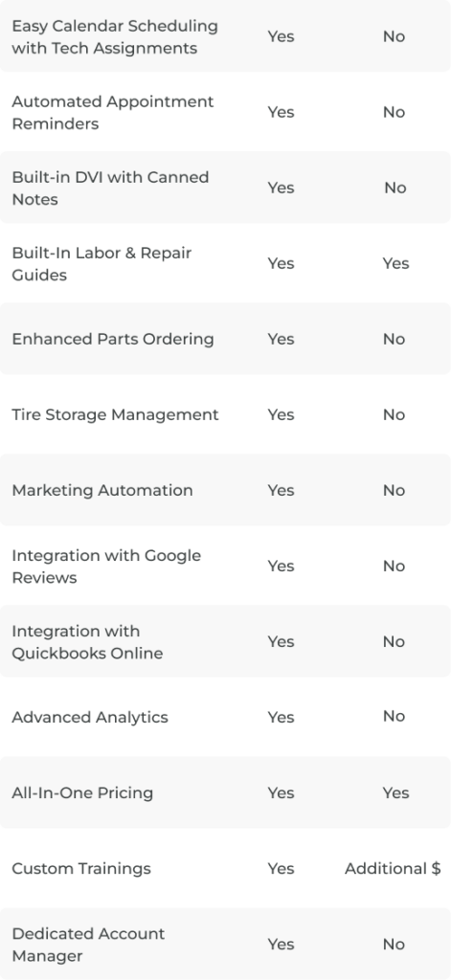The image size is (451, 980).
Task: Click the Marketing Automation feature label
Action: [101, 491]
